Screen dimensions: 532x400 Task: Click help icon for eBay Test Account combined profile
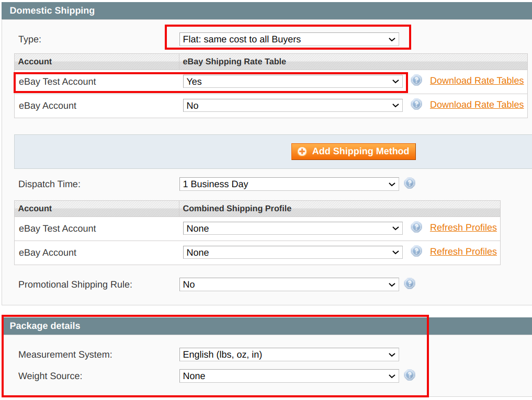416,227
